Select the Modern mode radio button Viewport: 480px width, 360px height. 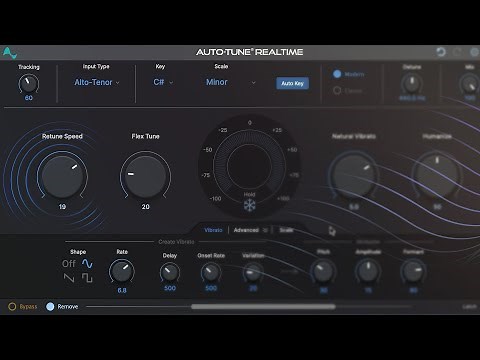pos(337,74)
